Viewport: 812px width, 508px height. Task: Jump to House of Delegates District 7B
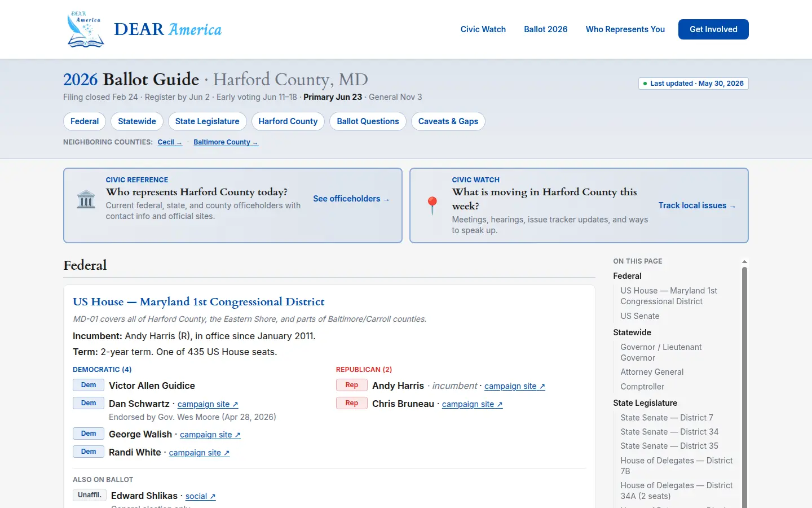(x=677, y=466)
